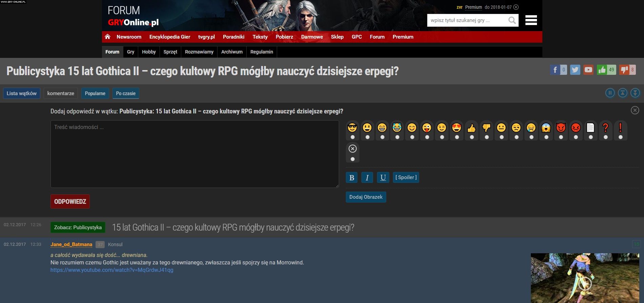This screenshot has width=644, height=303.
Task: Share the thread on Twitter
Action: coord(575,70)
